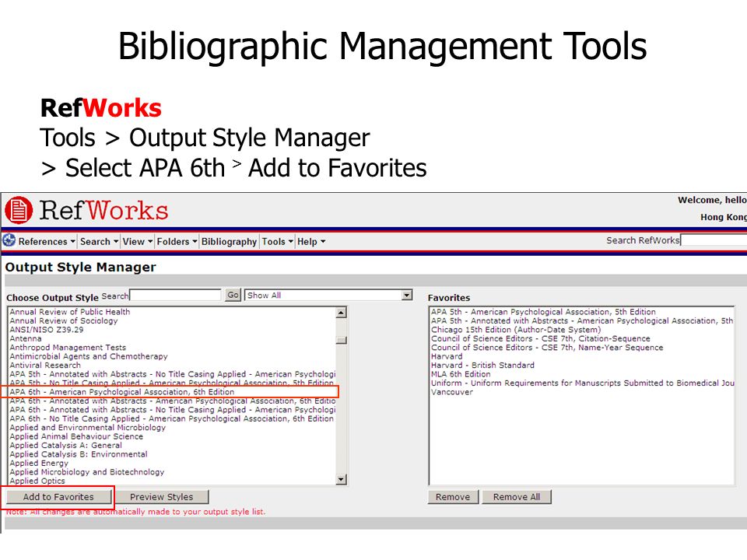This screenshot has width=747, height=560.
Task: Select APA 6th Annotated No Title Casing style
Action: (173, 410)
